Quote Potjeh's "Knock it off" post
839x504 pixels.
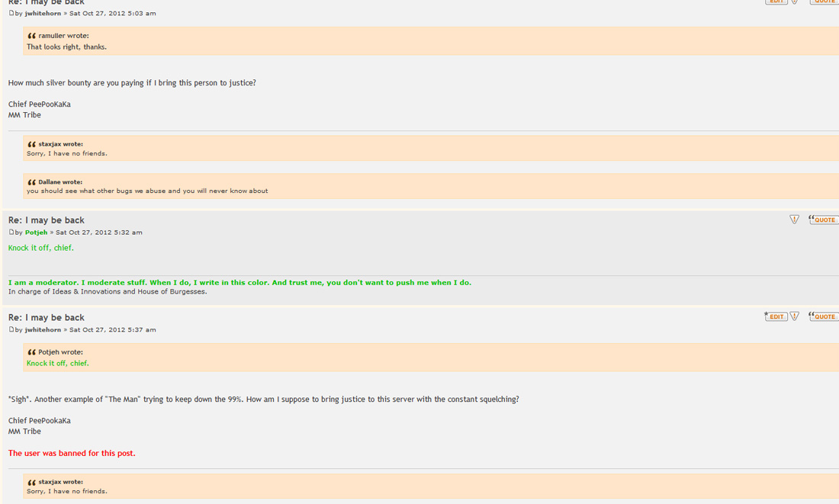pyautogui.click(x=823, y=220)
